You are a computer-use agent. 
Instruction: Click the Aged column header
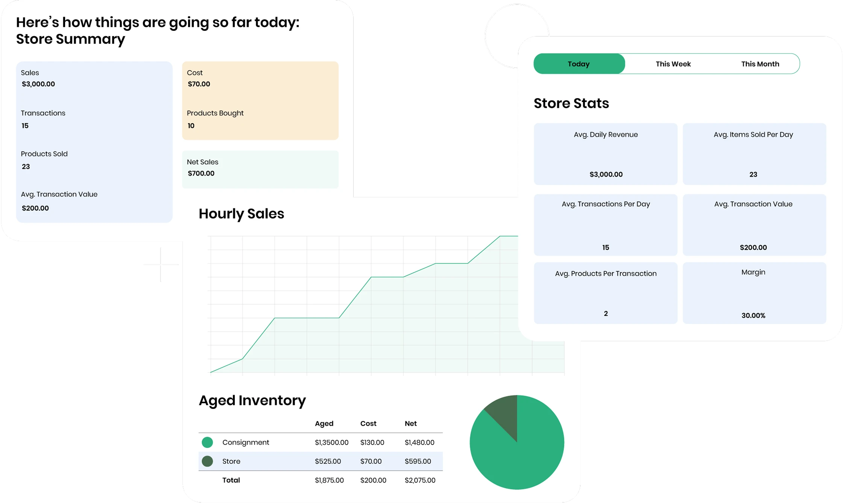324,424
